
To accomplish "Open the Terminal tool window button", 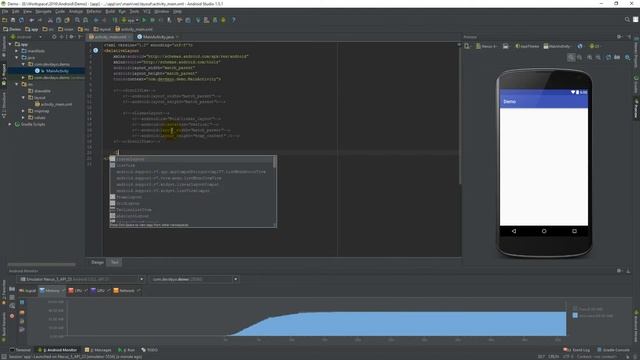I will pos(20,350).
